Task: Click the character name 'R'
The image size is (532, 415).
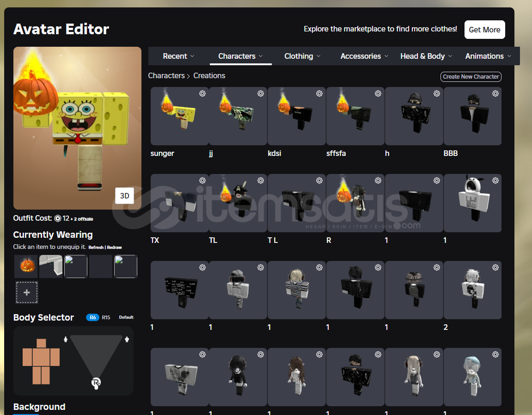Action: (329, 241)
